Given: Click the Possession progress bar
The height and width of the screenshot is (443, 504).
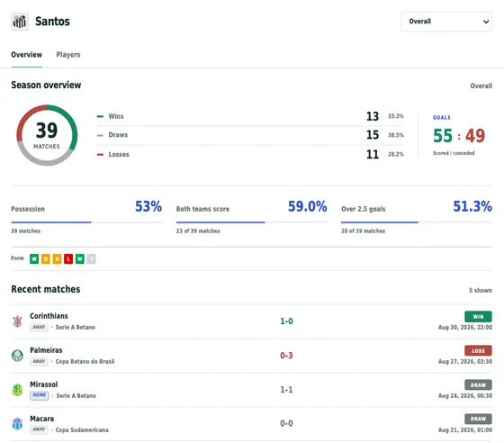Looking at the screenshot, I should point(86,222).
